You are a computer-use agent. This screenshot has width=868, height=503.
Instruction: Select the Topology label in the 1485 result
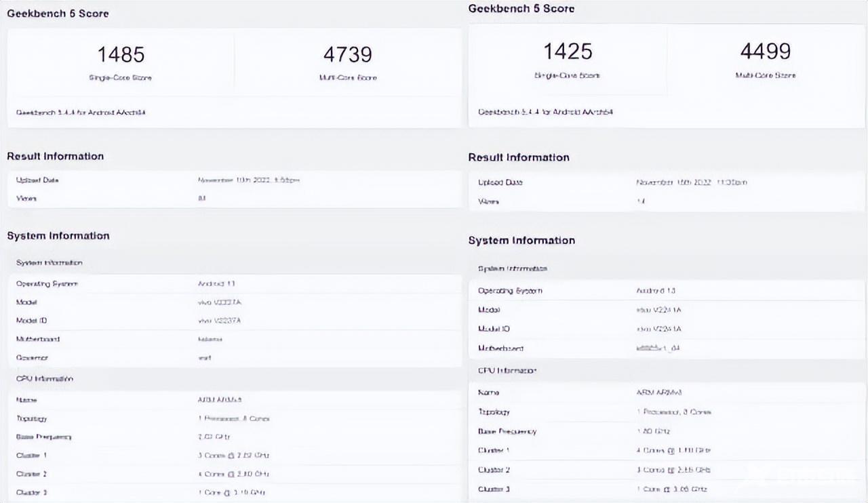click(x=31, y=419)
